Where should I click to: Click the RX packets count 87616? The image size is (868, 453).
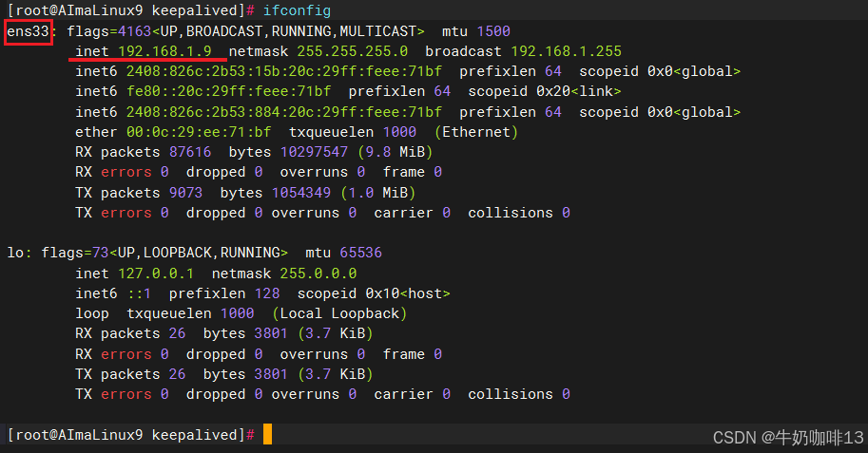pos(190,152)
